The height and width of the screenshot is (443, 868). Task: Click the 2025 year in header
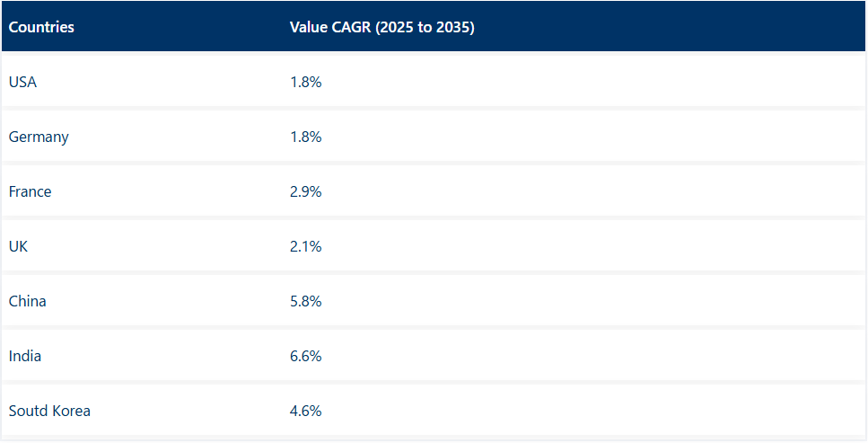pos(397,27)
